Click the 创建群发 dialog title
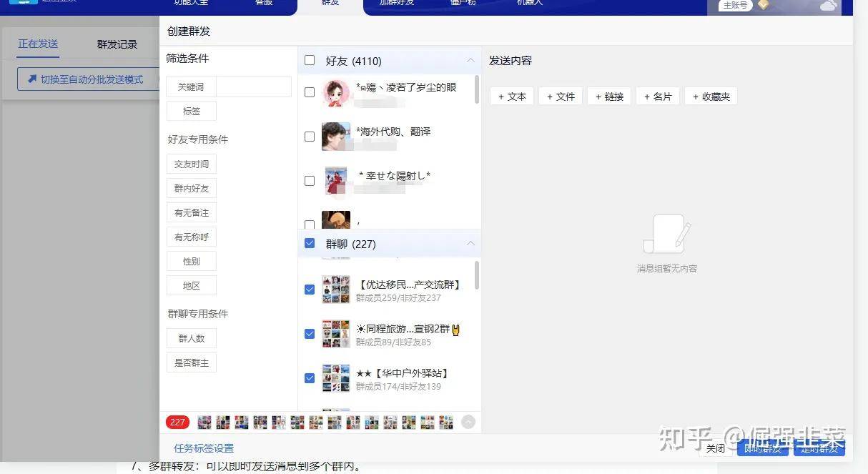This screenshot has height=474, width=868. [x=189, y=31]
